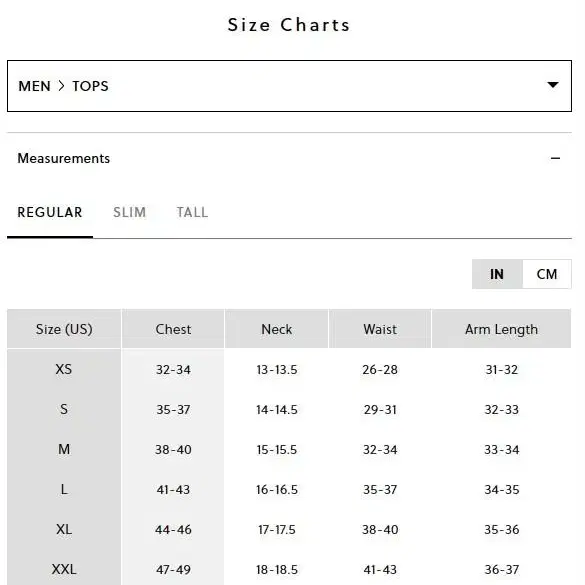Select the XXL size row label

[64, 569]
